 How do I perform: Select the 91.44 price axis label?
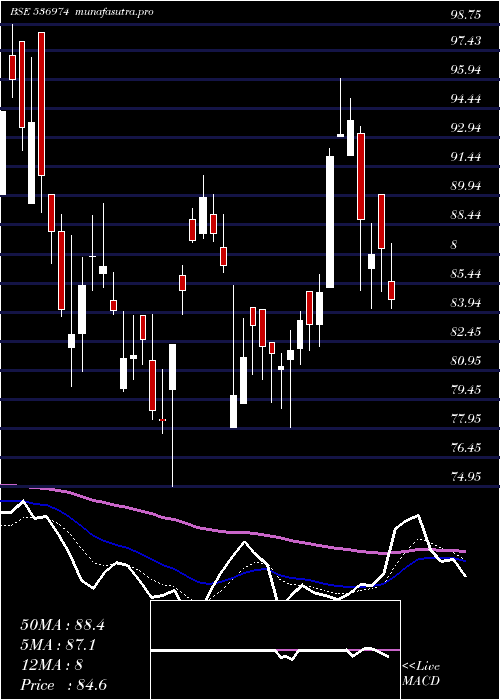466,157
